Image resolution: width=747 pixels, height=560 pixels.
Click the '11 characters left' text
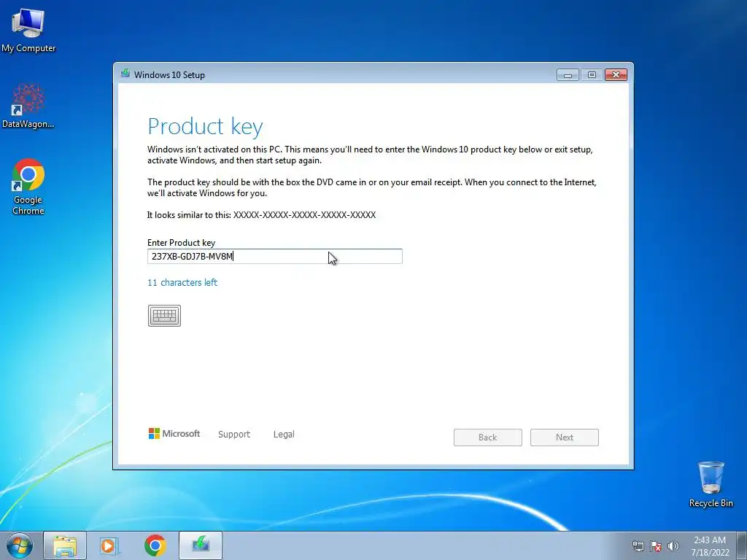point(182,282)
